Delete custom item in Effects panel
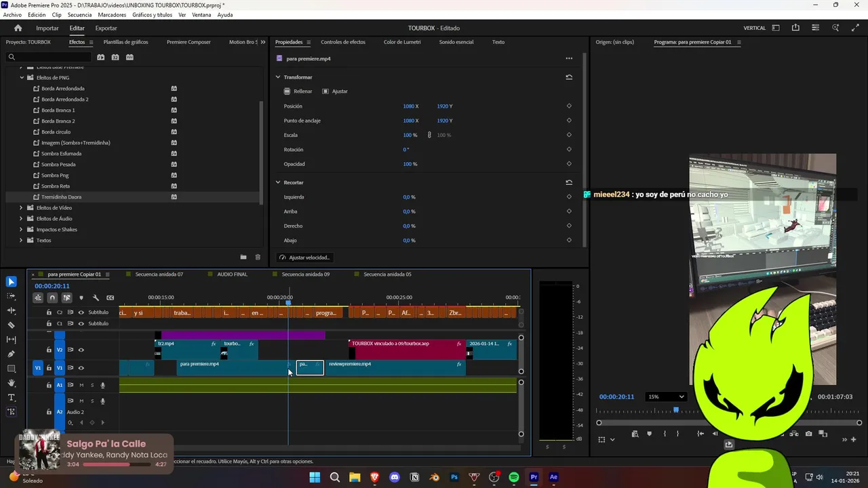Image resolution: width=868 pixels, height=488 pixels. point(258,257)
